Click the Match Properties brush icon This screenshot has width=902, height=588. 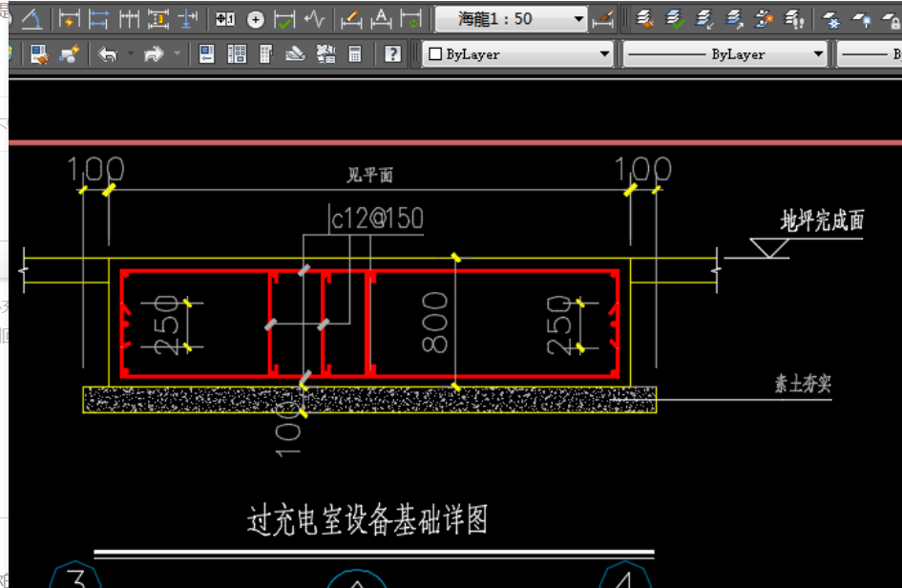[x=39, y=54]
